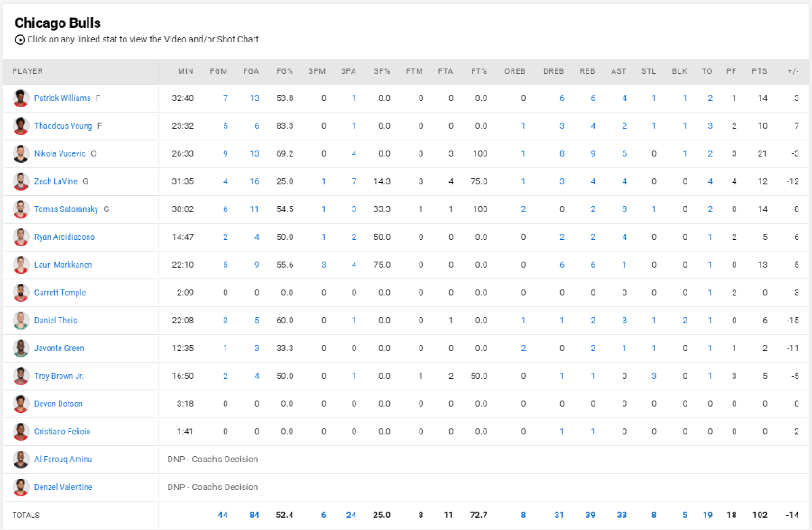Click Nikola Vucevic's player headshot
812x530 pixels.
(21, 153)
